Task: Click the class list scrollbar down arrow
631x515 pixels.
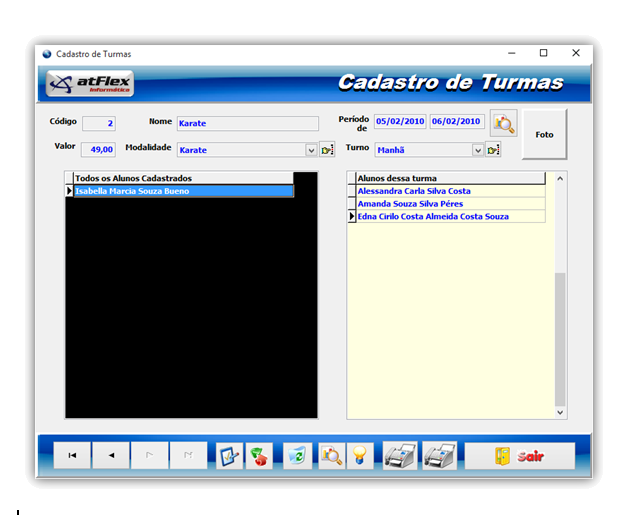Action: click(x=560, y=411)
